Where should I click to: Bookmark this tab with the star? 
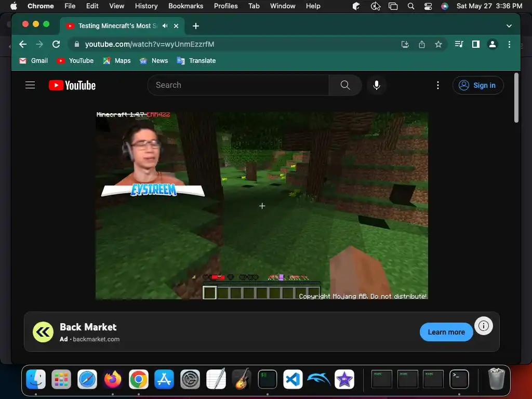pyautogui.click(x=438, y=44)
